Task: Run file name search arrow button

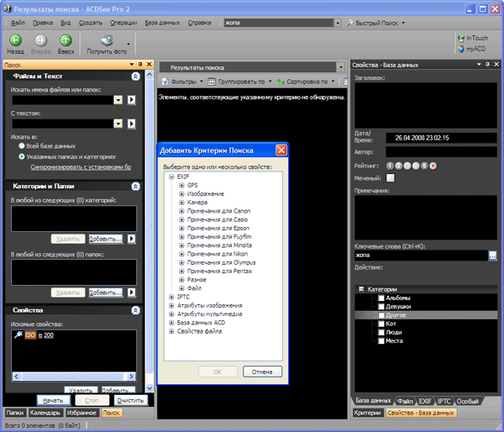Action: pos(131,100)
